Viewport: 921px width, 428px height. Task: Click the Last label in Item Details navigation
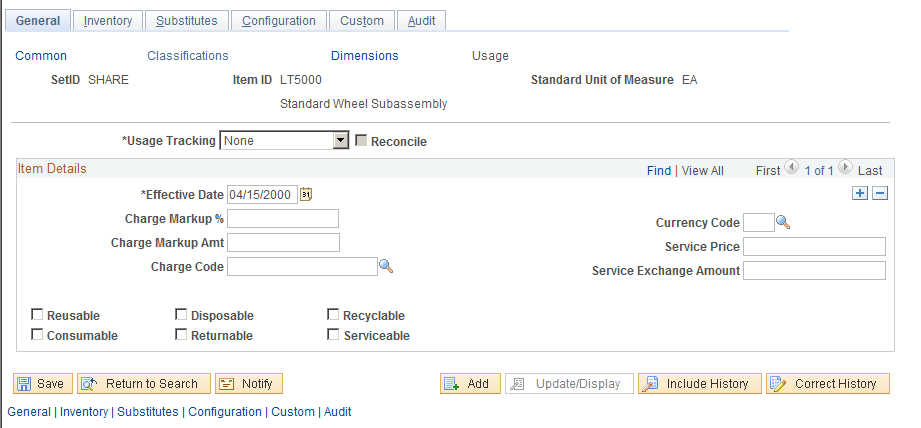click(x=870, y=170)
